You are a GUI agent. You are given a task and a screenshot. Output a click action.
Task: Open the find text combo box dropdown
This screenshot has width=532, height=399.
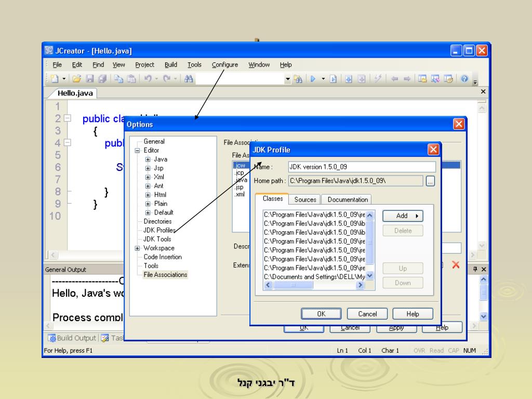(287, 79)
